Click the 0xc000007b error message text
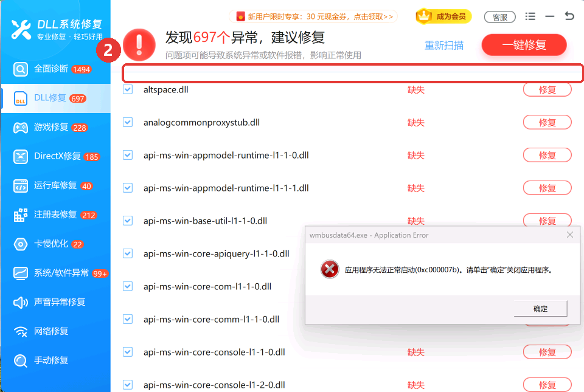The image size is (584, 392). 448,270
